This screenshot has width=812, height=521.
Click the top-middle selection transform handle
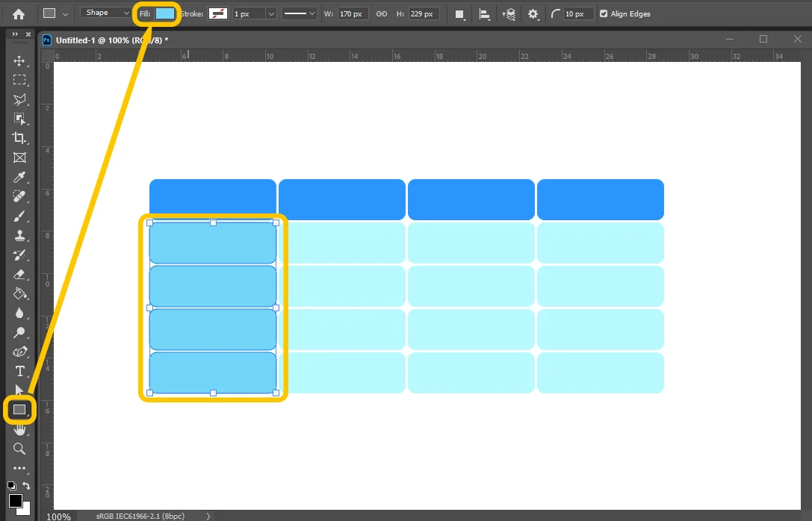[x=213, y=222]
